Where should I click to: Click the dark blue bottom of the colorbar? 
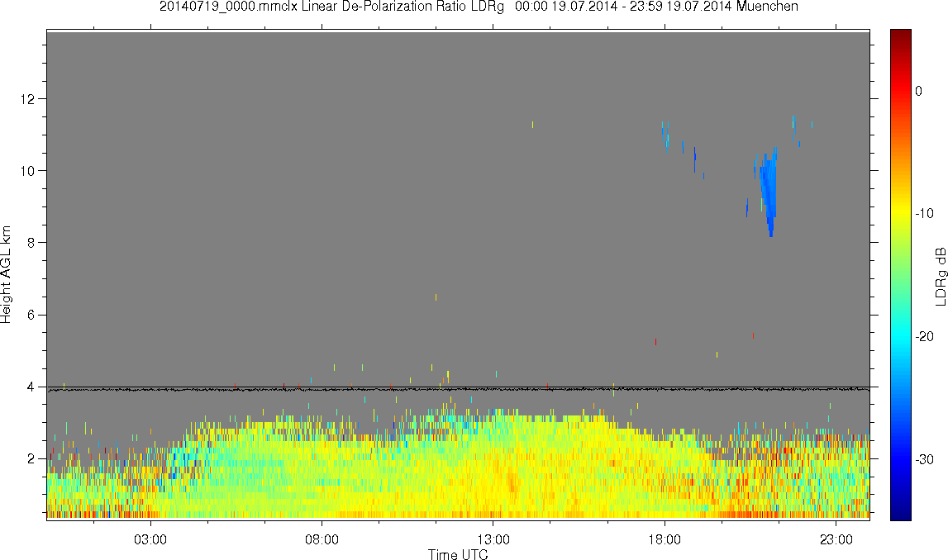pos(900,515)
